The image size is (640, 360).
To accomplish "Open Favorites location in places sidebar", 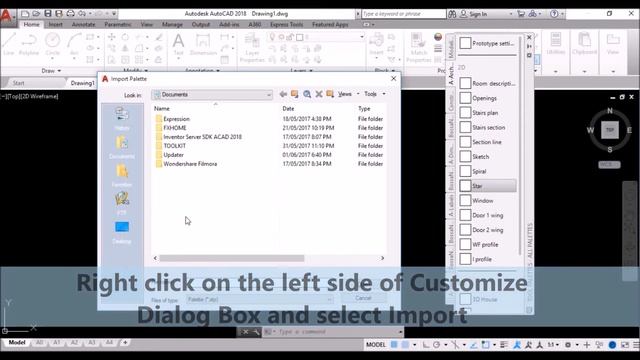I will click(x=122, y=176).
